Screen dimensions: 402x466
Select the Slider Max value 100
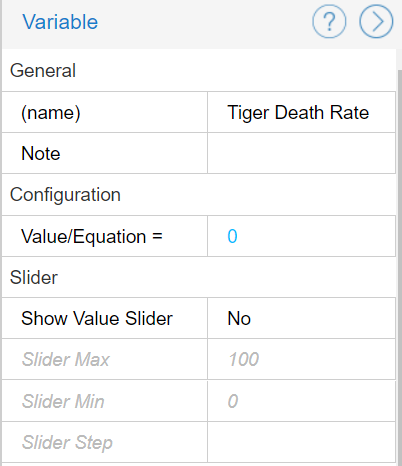301,359
